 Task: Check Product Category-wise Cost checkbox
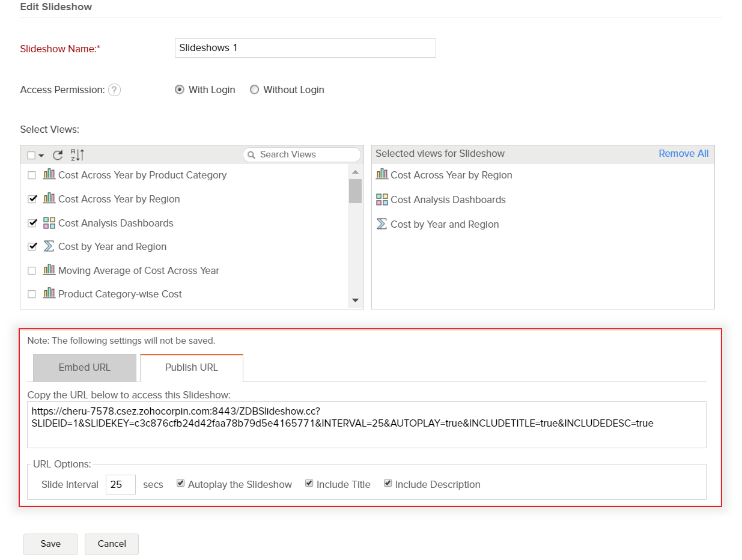point(32,294)
